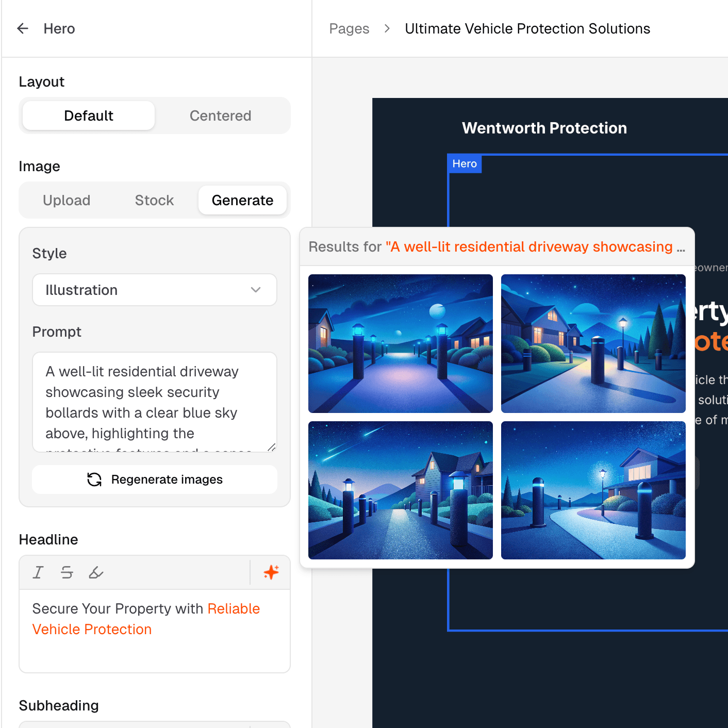
Task: Switch to the Stock image tab
Action: pos(154,200)
